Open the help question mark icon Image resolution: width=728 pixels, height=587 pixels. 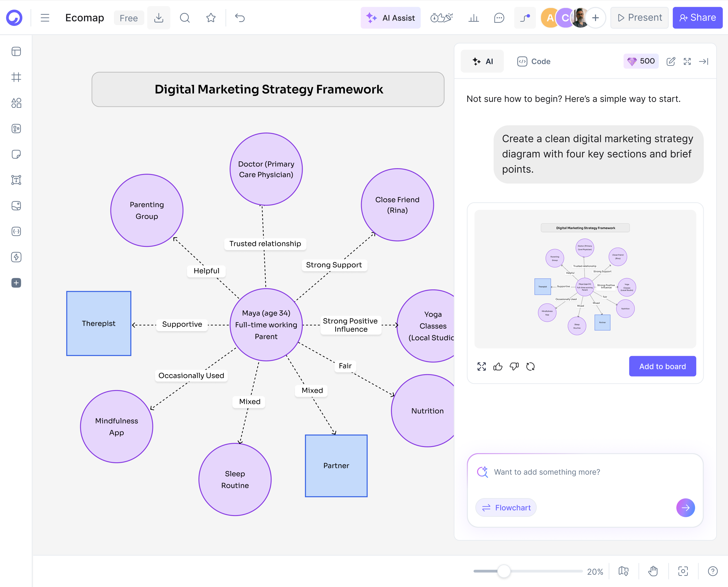coord(712,571)
